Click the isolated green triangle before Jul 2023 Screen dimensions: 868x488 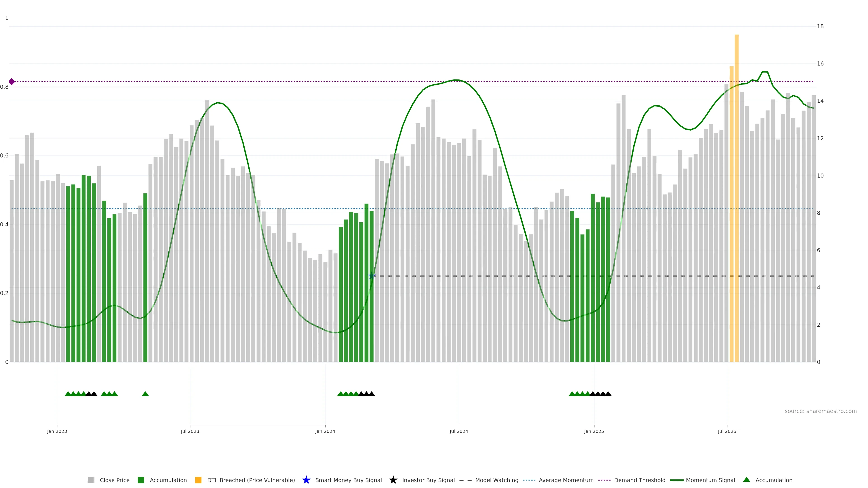145,394
